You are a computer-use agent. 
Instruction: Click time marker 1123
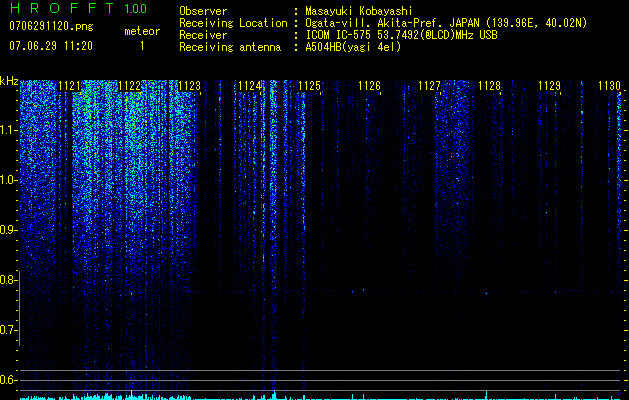(189, 86)
